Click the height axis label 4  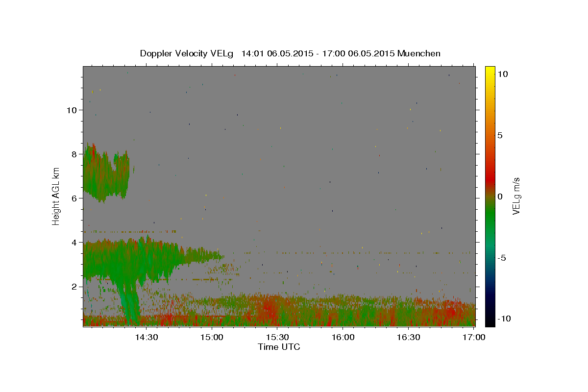[74, 242]
